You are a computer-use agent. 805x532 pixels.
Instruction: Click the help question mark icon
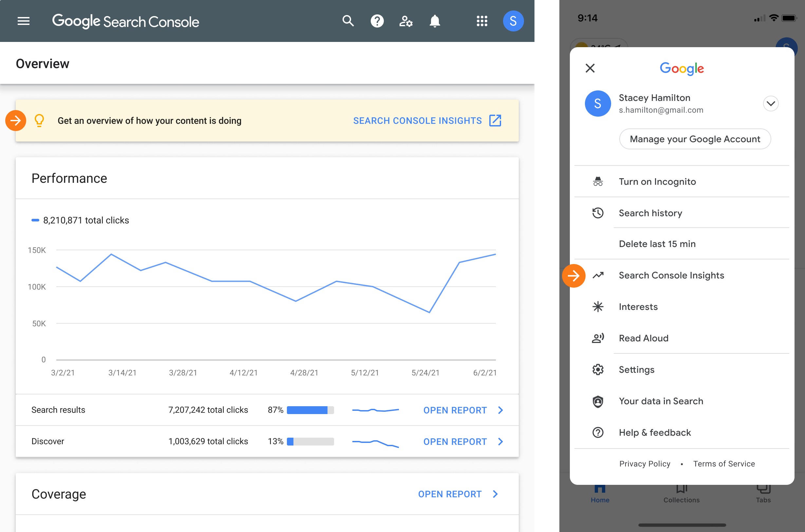[x=377, y=21]
